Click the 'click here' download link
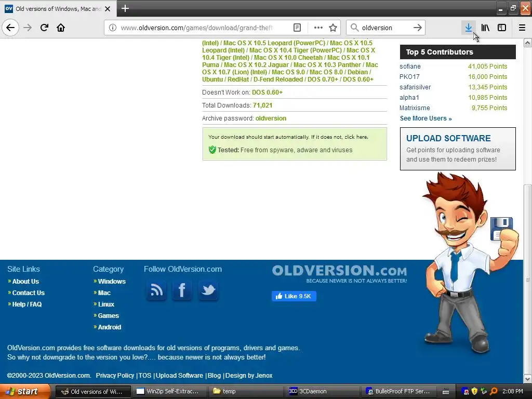The width and height of the screenshot is (532, 399). coord(355,137)
